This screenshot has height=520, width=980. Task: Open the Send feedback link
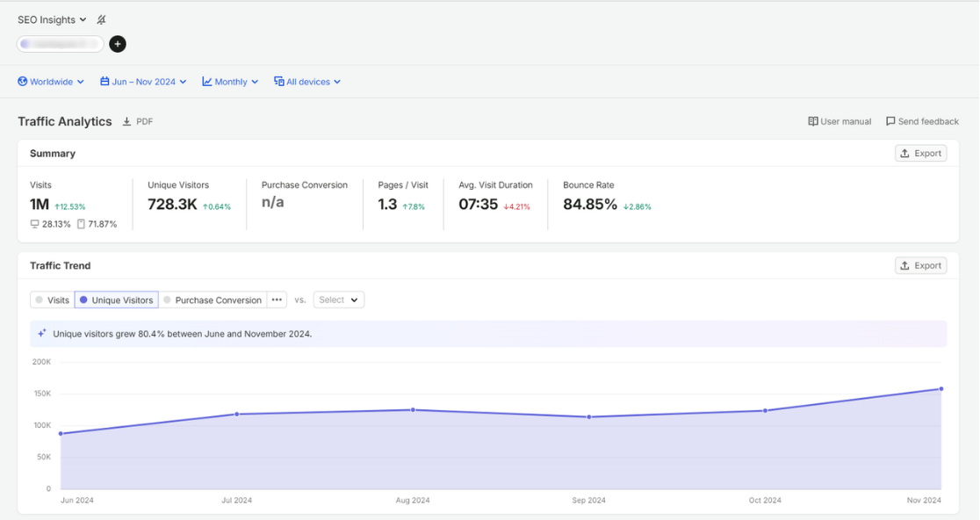[x=922, y=121]
